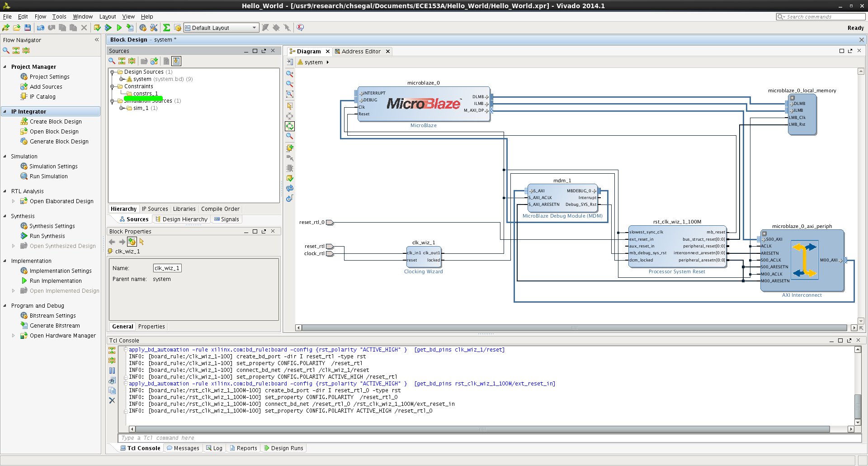Click the Run Synthesis toolbar icon
Viewport: 868px width, 466px height.
(x=108, y=28)
